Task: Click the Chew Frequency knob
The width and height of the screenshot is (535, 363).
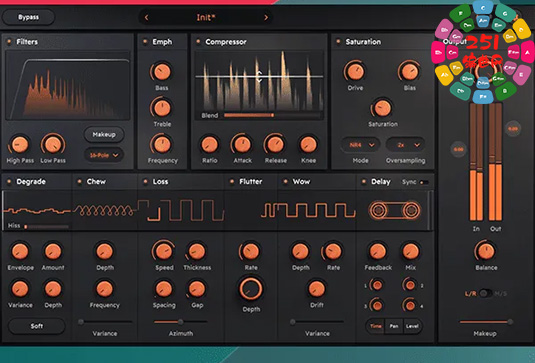Action: click(x=104, y=289)
